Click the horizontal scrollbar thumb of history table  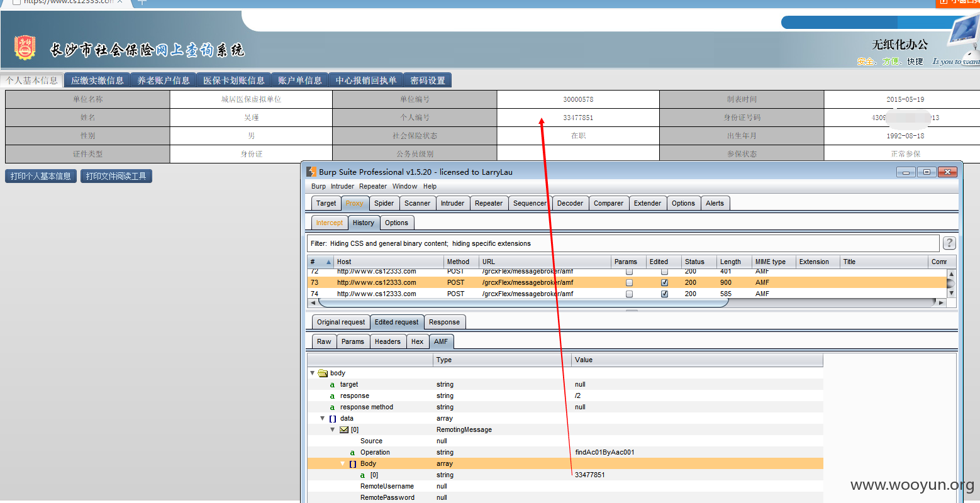(x=524, y=302)
